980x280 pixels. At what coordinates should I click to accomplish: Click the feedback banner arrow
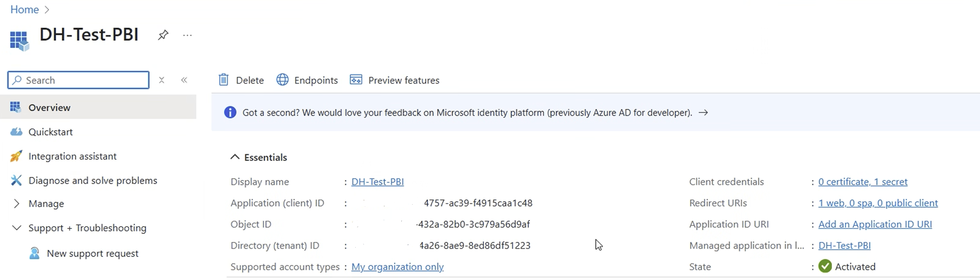(703, 113)
